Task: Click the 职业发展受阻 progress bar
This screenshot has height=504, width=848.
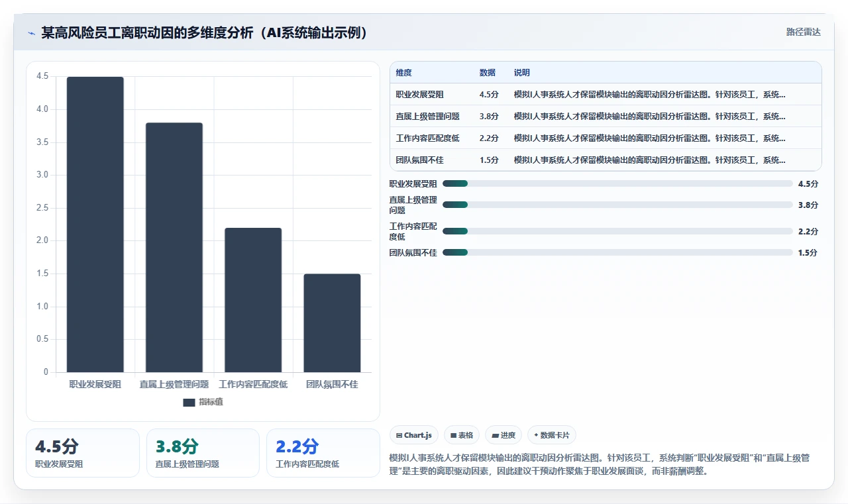Action: coord(617,183)
